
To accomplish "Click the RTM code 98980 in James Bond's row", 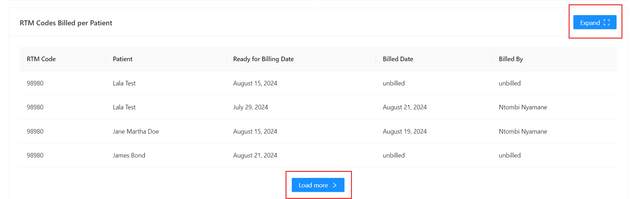I will [35, 155].
